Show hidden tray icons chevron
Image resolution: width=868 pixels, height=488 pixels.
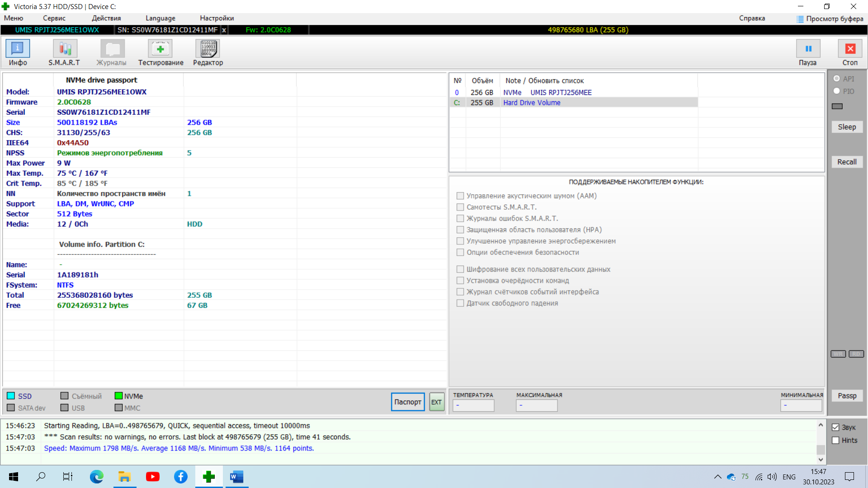pos(717,477)
